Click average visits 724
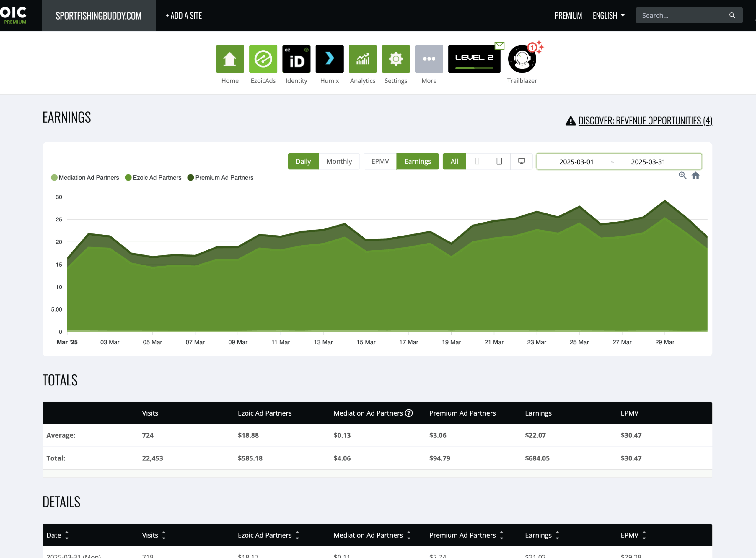Screen dimensions: 756x558 point(147,435)
